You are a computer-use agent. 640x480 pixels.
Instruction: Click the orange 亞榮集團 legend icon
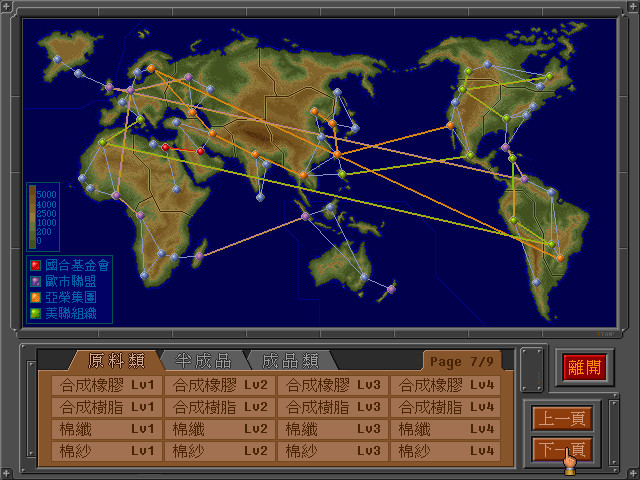coord(36,297)
